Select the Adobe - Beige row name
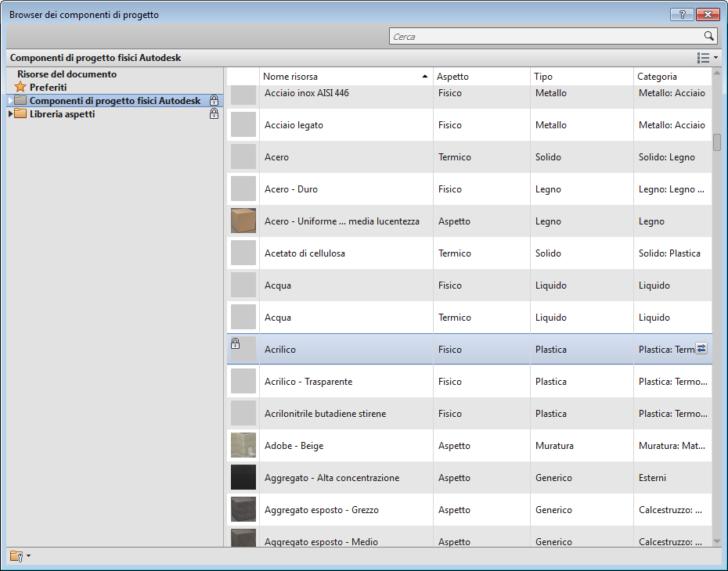Screen dimensions: 728x571 [294, 445]
